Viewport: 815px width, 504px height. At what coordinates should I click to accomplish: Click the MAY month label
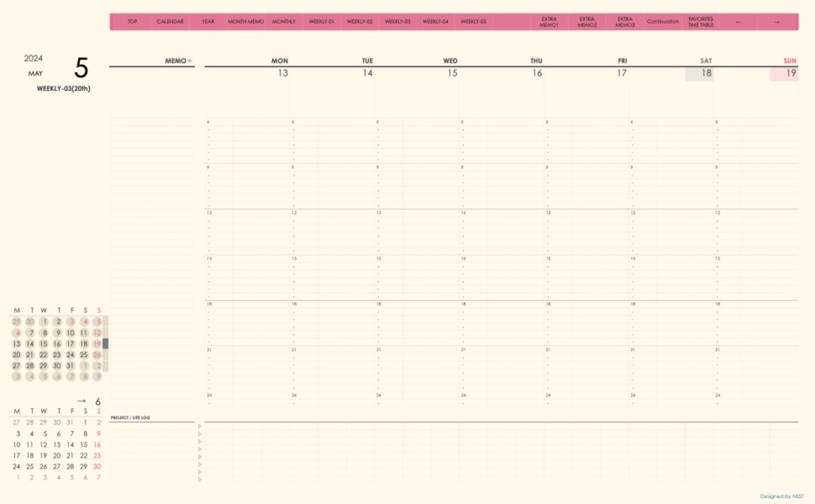click(36, 74)
